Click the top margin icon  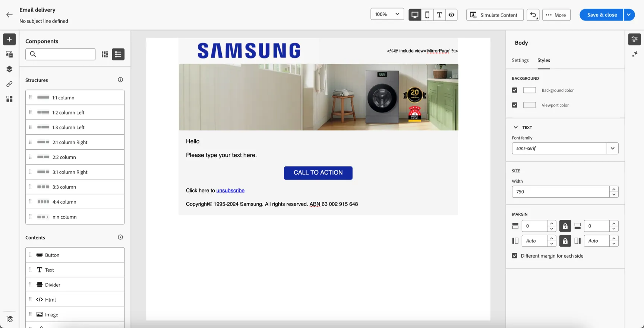tap(515, 226)
